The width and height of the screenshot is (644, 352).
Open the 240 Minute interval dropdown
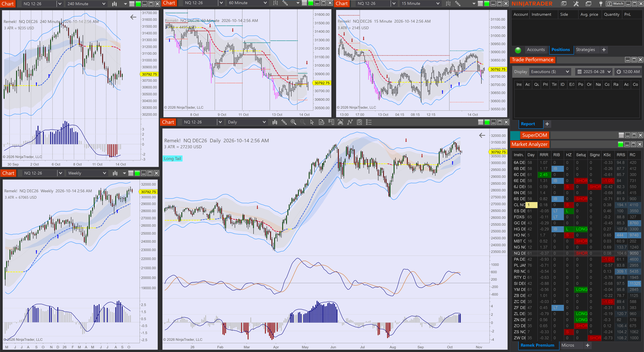tap(87, 4)
